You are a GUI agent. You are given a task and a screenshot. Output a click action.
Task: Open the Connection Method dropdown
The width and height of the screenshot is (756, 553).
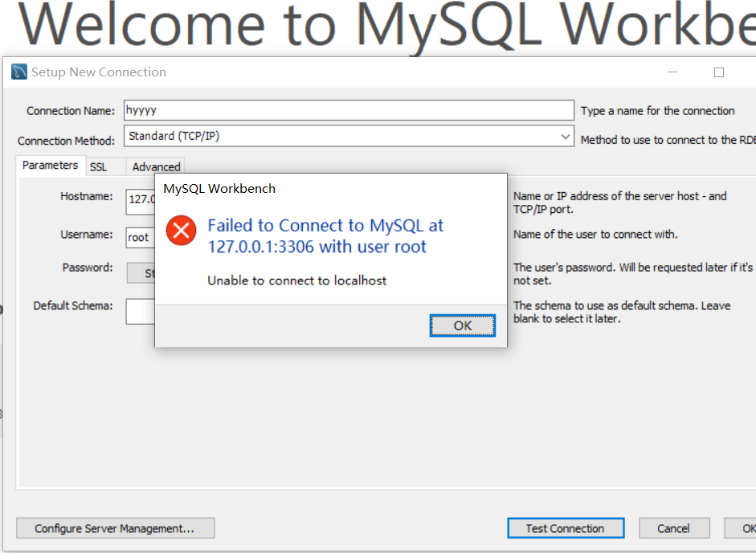[349, 136]
